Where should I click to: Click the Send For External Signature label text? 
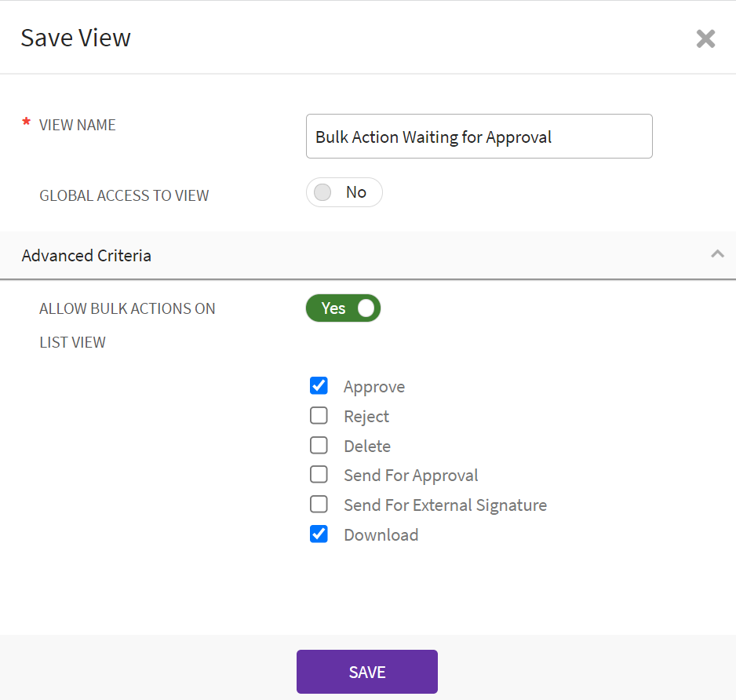[445, 505]
